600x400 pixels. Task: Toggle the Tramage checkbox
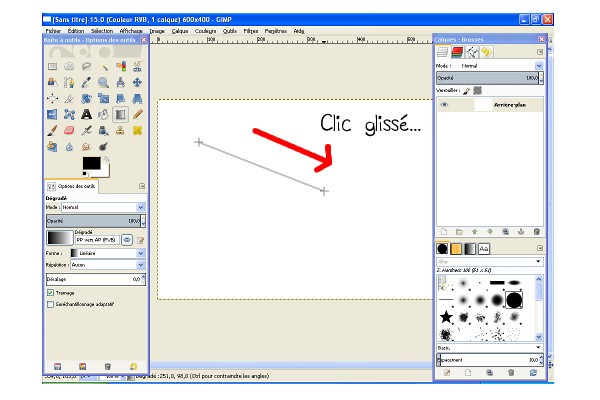[51, 293]
